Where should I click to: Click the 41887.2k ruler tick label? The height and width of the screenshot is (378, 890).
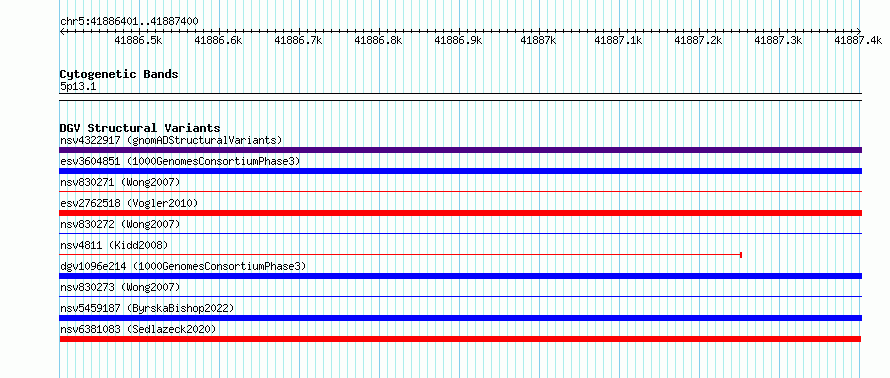point(699,40)
